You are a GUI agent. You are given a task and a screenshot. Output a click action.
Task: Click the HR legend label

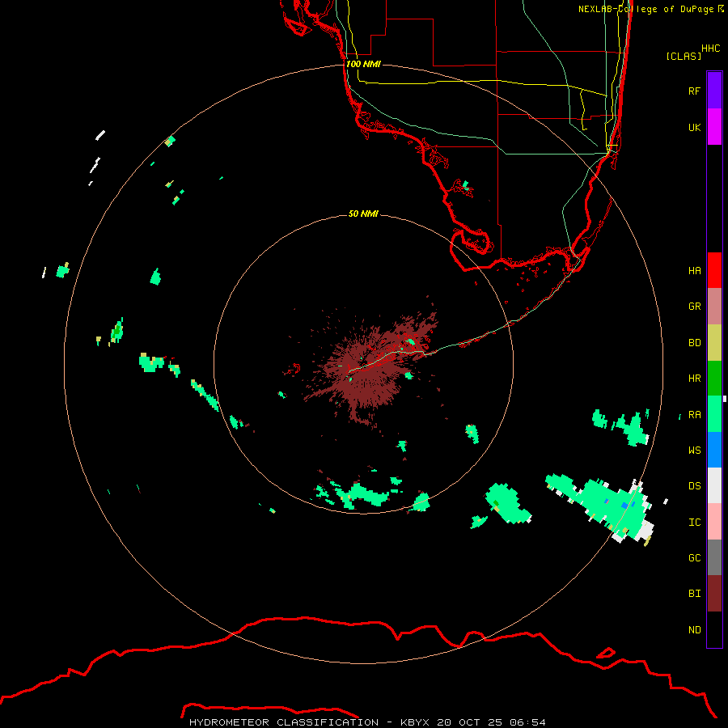(x=694, y=379)
